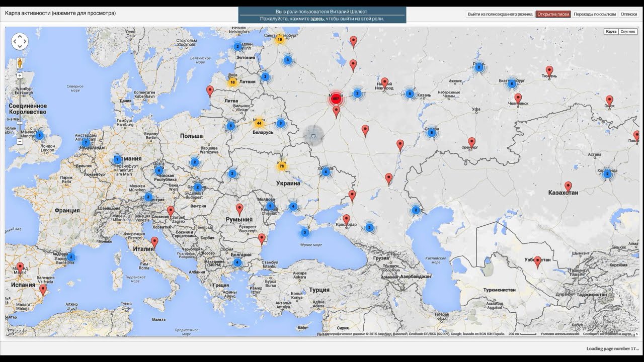The width and height of the screenshot is (644, 362).
Task: Open the cluster at Samara
Action: tap(431, 132)
